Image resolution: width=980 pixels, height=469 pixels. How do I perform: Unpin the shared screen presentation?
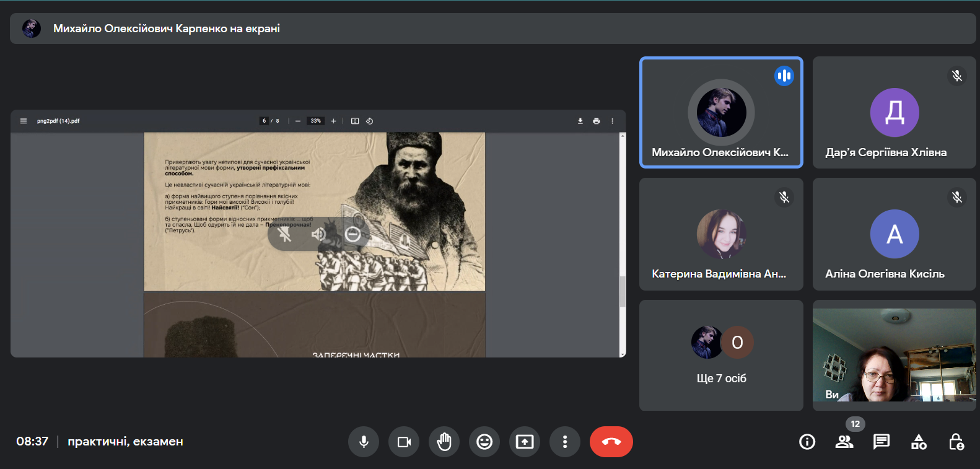[285, 234]
